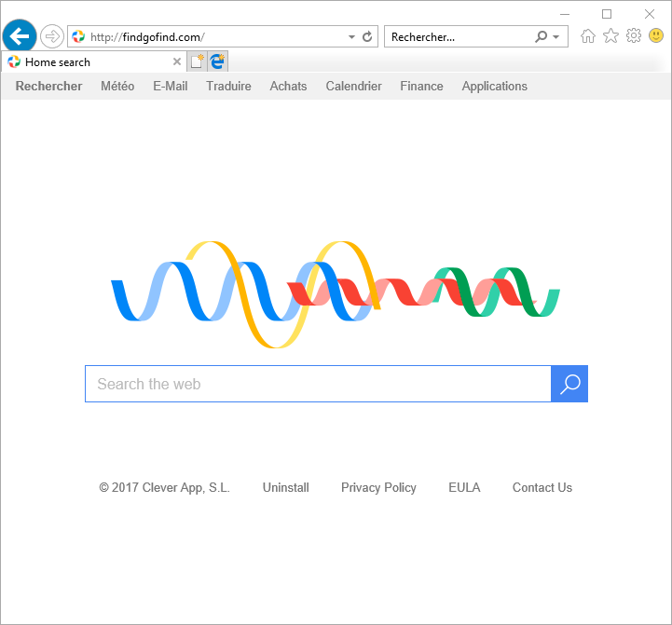Click inside the Search the web field
Image resolution: width=672 pixels, height=625 pixels.
coord(317,384)
